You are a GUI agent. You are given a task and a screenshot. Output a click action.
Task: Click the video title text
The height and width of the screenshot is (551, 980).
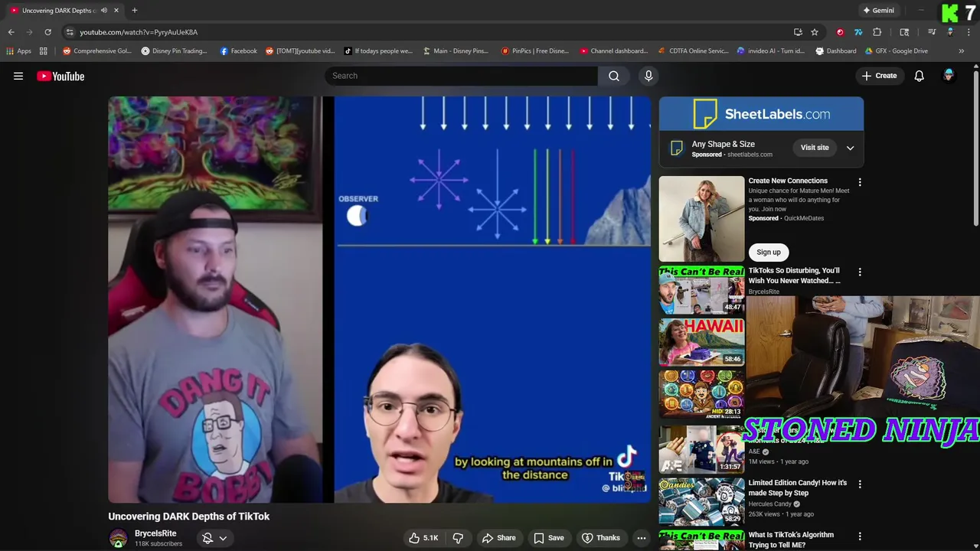point(189,517)
